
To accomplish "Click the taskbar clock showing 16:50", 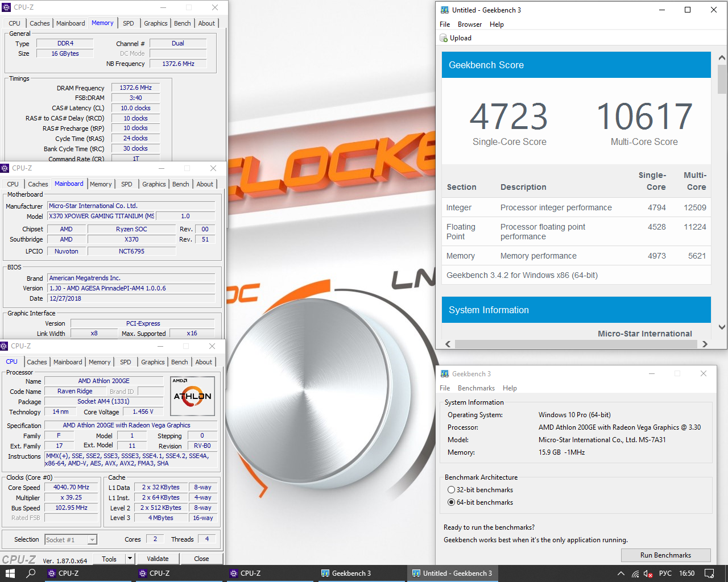I will click(x=686, y=573).
